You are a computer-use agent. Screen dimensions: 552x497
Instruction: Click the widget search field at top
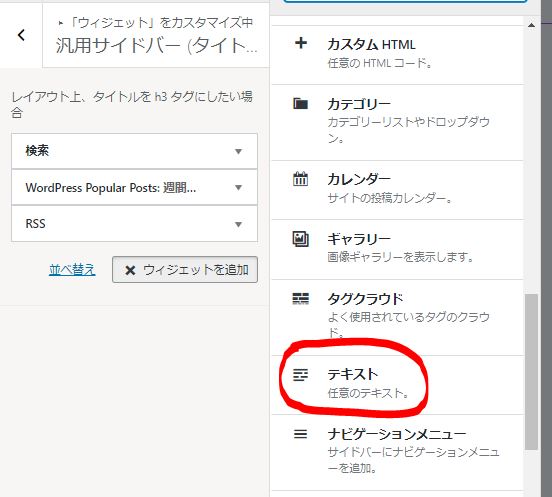click(x=405, y=2)
